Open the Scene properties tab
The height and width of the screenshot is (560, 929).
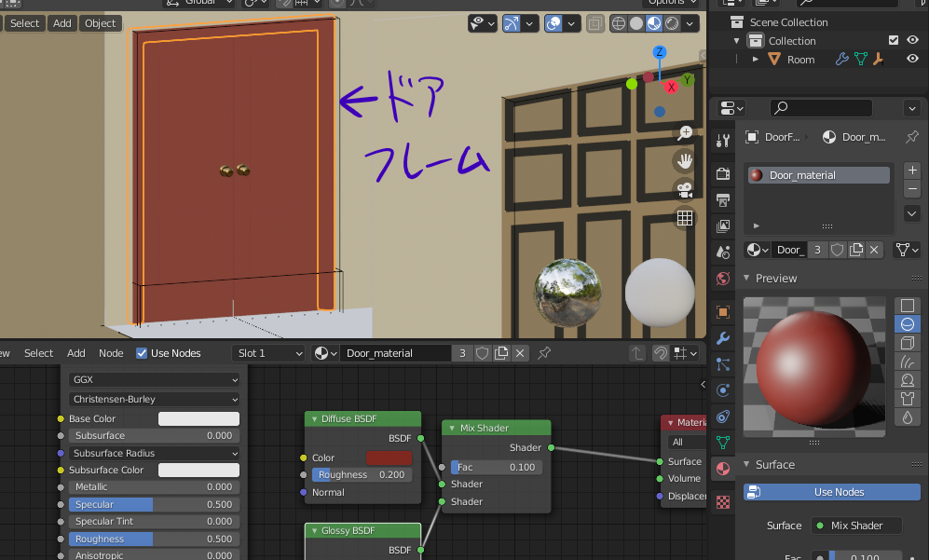(723, 253)
